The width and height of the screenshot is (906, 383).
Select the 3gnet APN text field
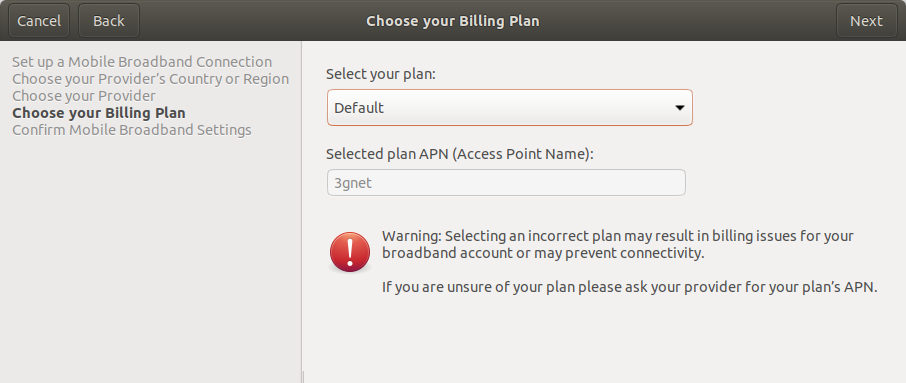[506, 183]
